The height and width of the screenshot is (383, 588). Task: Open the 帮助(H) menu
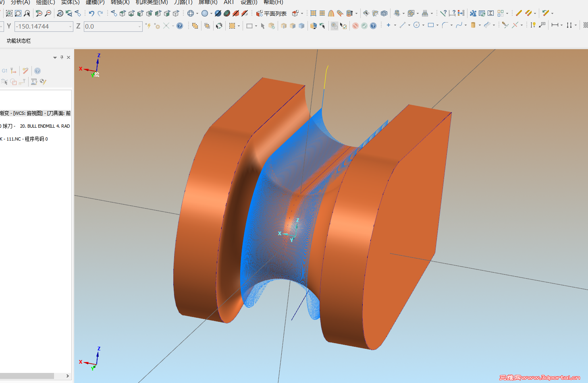coord(273,2)
